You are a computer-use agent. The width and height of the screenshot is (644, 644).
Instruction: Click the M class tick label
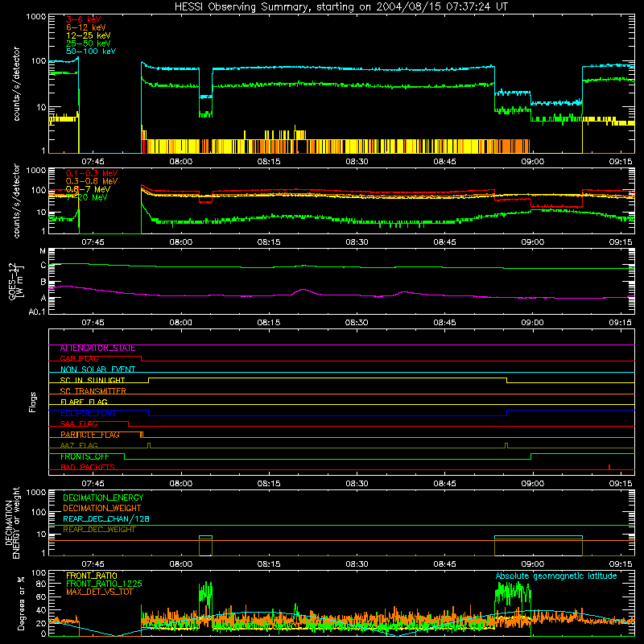(x=43, y=251)
